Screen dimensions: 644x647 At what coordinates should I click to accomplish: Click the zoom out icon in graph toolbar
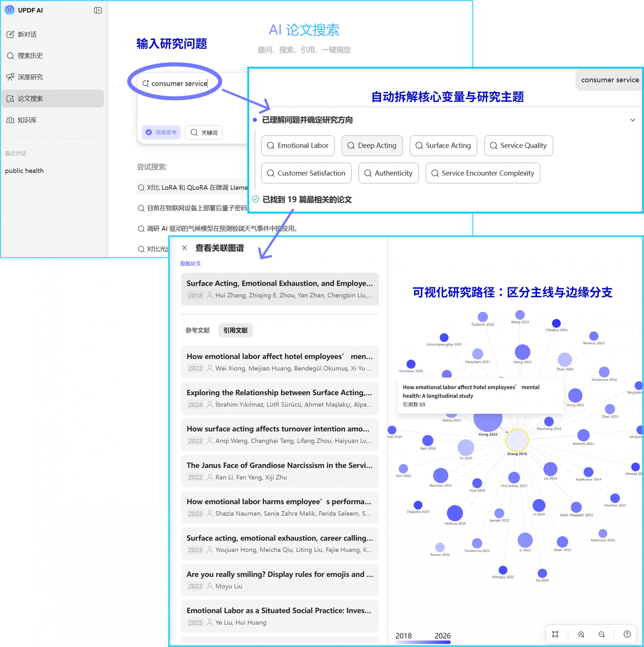602,634
